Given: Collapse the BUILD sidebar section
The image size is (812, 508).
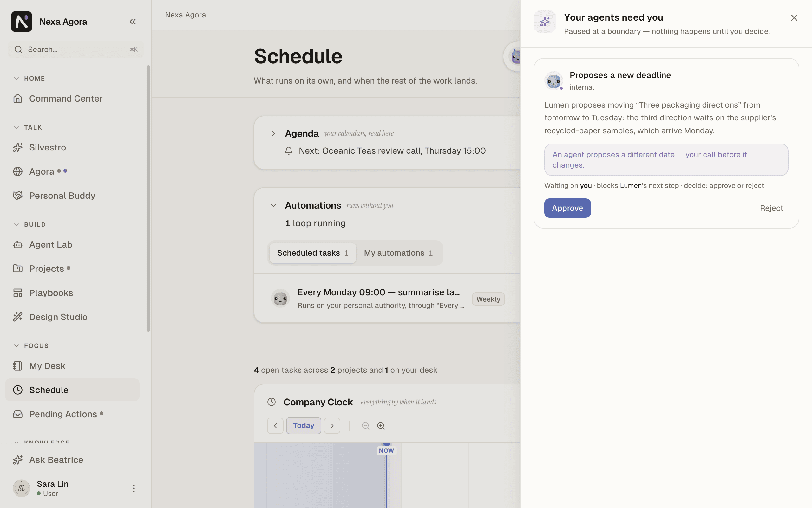Looking at the screenshot, I should [16, 224].
